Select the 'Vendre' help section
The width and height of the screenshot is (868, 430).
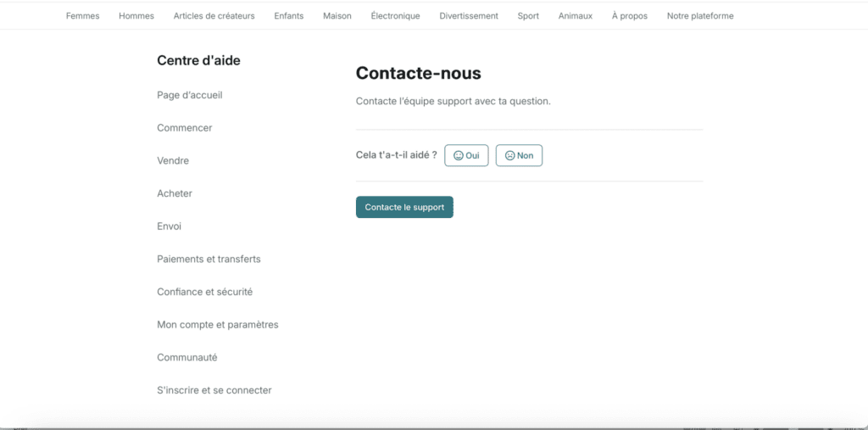click(x=173, y=160)
